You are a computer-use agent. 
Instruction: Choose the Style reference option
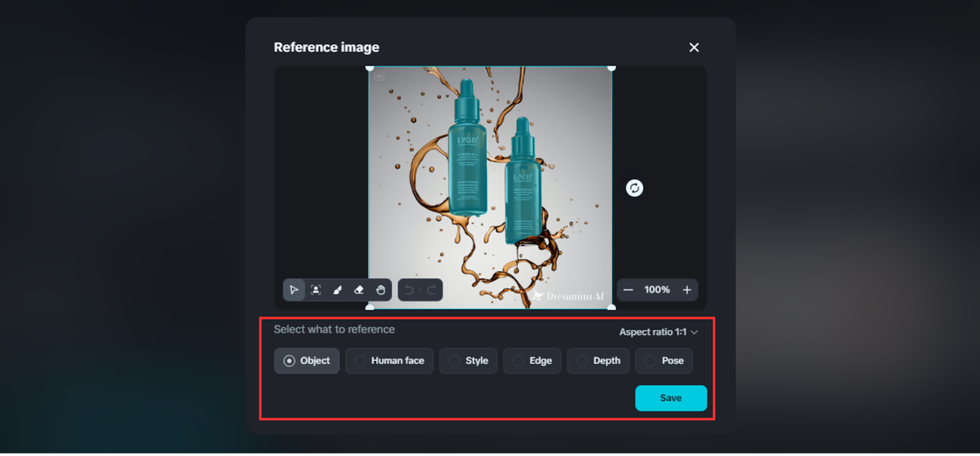pyautogui.click(x=469, y=360)
